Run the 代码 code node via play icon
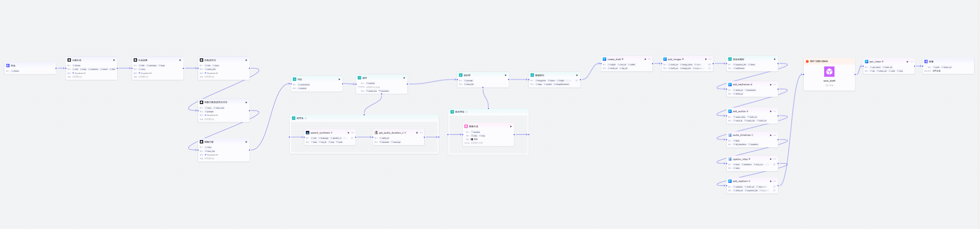 pos(339,79)
